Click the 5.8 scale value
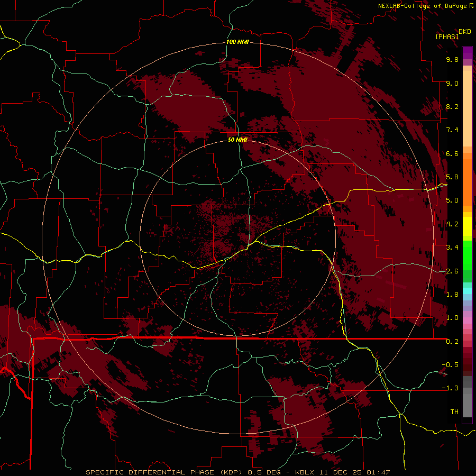The image size is (476, 476). click(452, 177)
